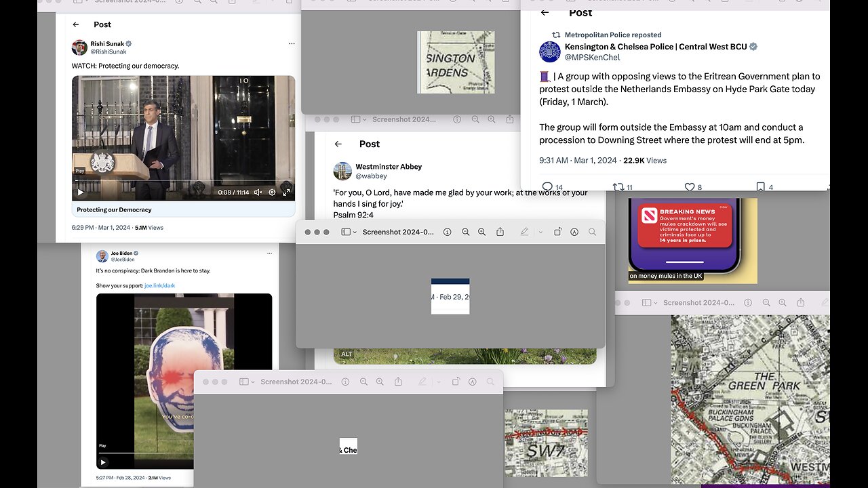Click search icon in the '& Che' window
This screenshot has height=488, width=868.
490,382
